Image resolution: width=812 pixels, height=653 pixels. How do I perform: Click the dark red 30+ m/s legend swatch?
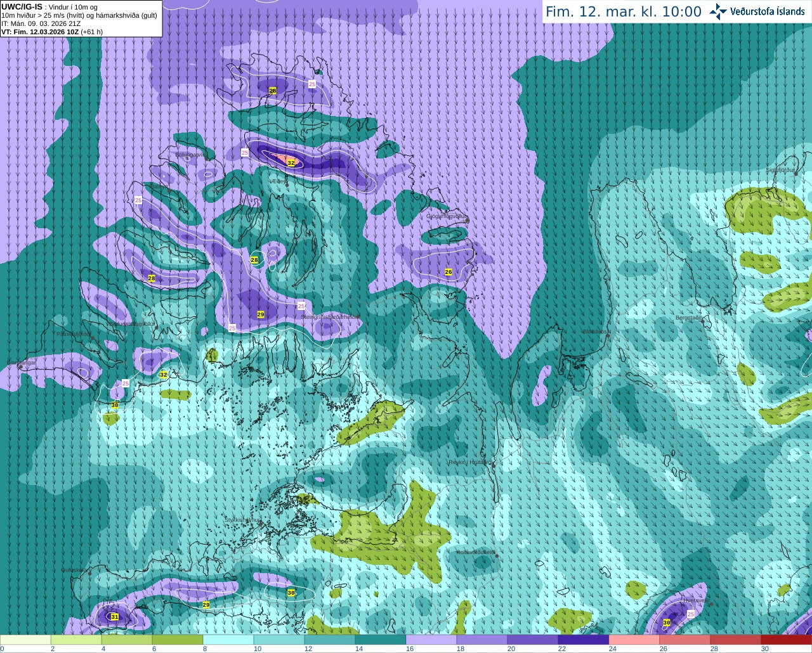coord(787,640)
